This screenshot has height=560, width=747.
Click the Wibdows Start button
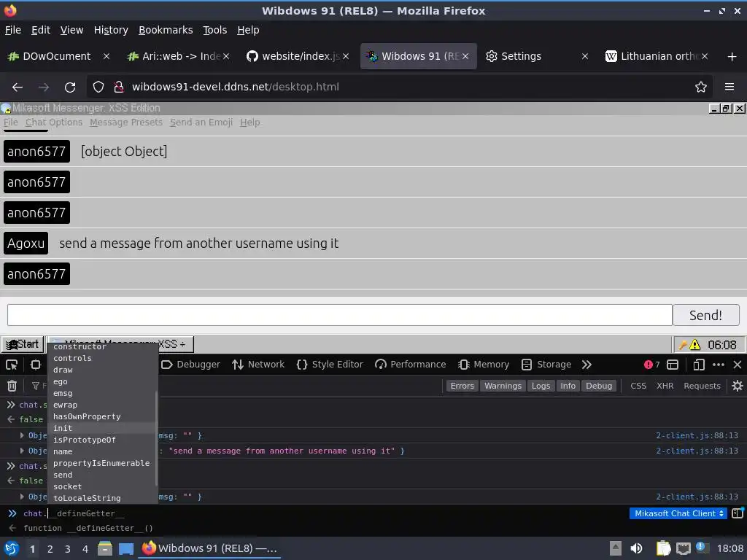point(23,344)
